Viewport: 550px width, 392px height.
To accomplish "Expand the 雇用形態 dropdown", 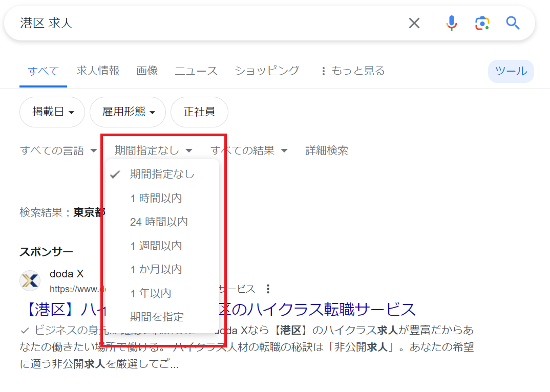I will click(x=127, y=112).
